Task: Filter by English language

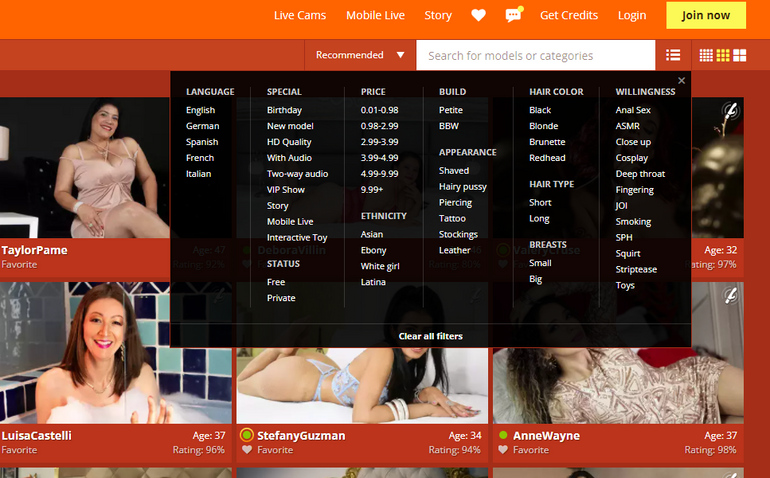Action: point(200,110)
